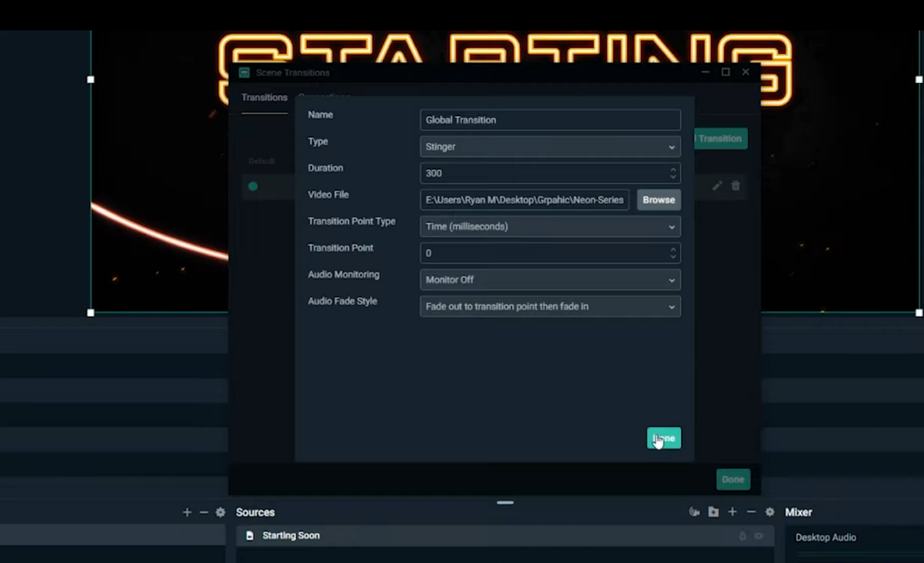This screenshot has height=563, width=924.
Task: Click inside the Name field labeled Global Transition
Action: 550,119
